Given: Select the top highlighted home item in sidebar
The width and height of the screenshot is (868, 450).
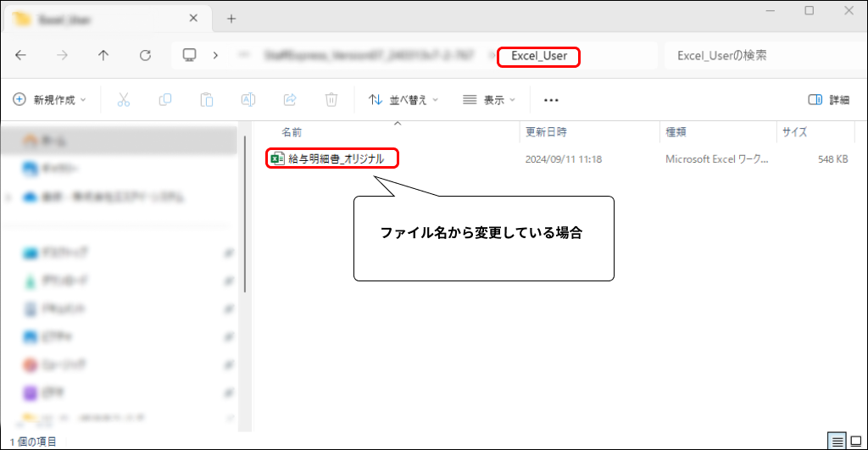Looking at the screenshot, I should 119,141.
